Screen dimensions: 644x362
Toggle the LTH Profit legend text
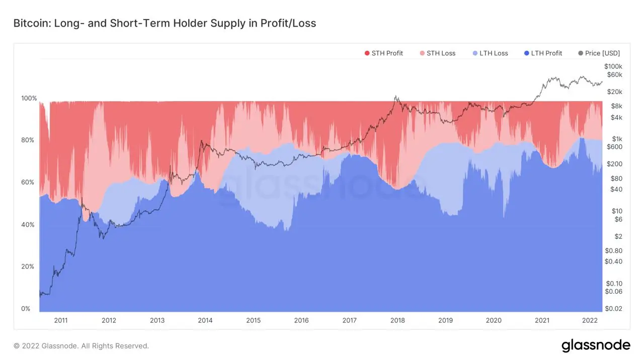point(546,53)
